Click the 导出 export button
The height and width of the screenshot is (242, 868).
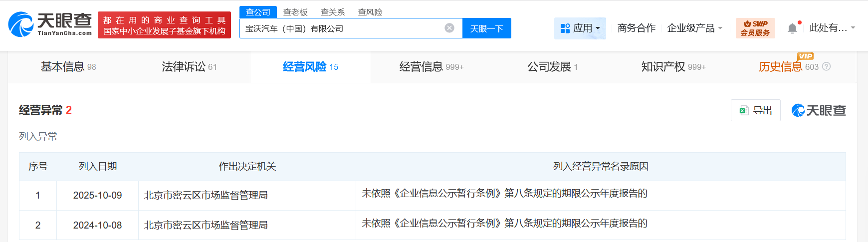pyautogui.click(x=755, y=110)
